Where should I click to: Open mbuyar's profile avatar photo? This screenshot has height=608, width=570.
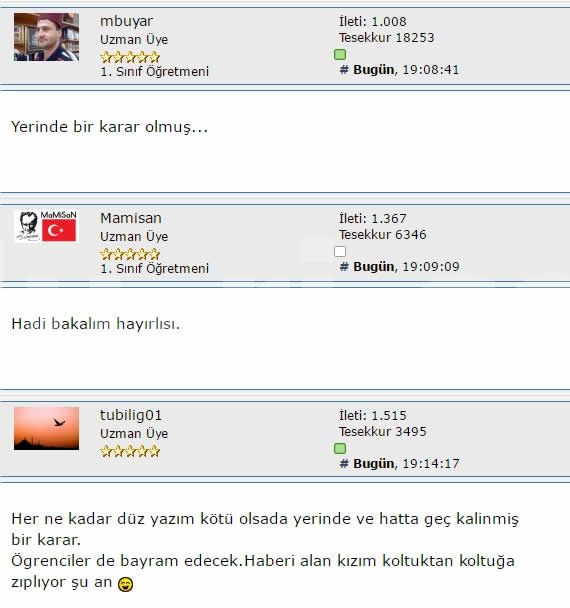pyautogui.click(x=46, y=37)
